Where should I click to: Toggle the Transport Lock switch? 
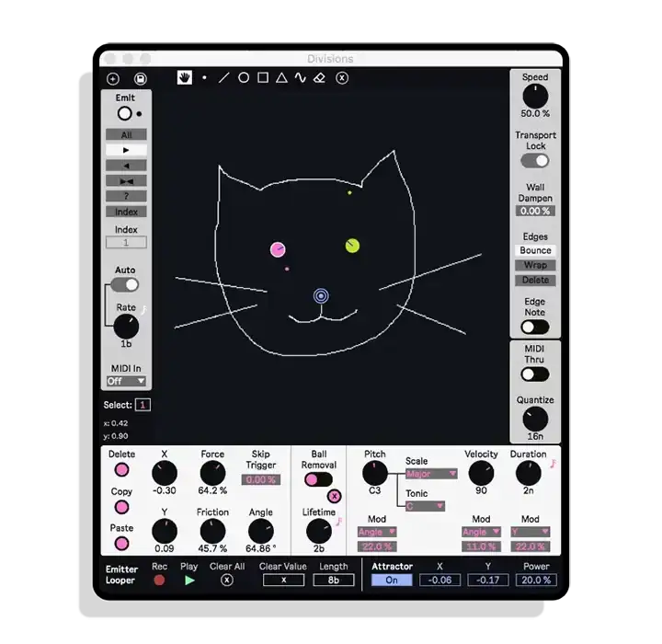(x=535, y=161)
